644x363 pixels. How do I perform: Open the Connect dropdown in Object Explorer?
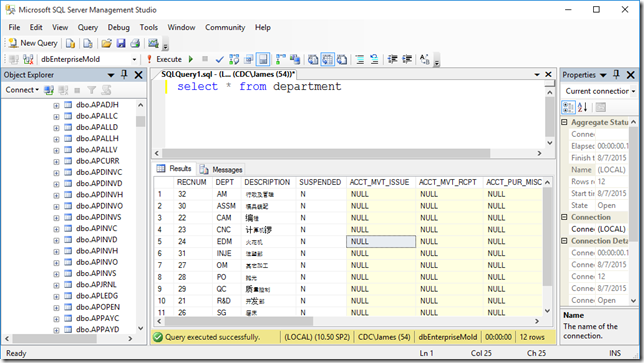coord(22,90)
